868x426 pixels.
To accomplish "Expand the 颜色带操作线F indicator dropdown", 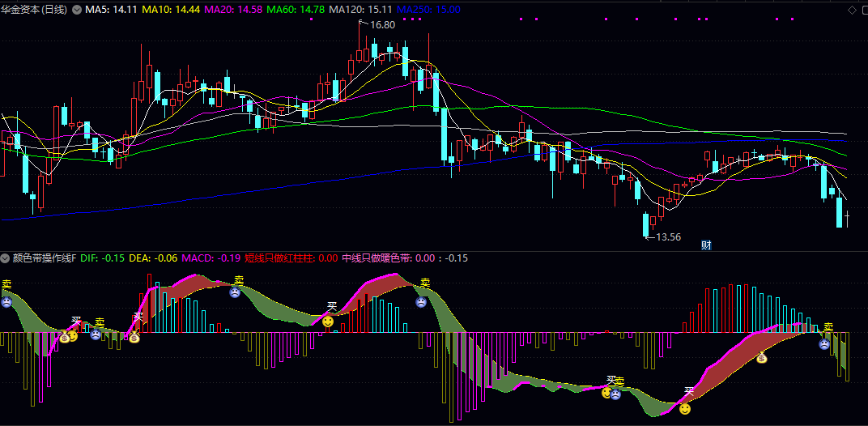I will coord(6,258).
